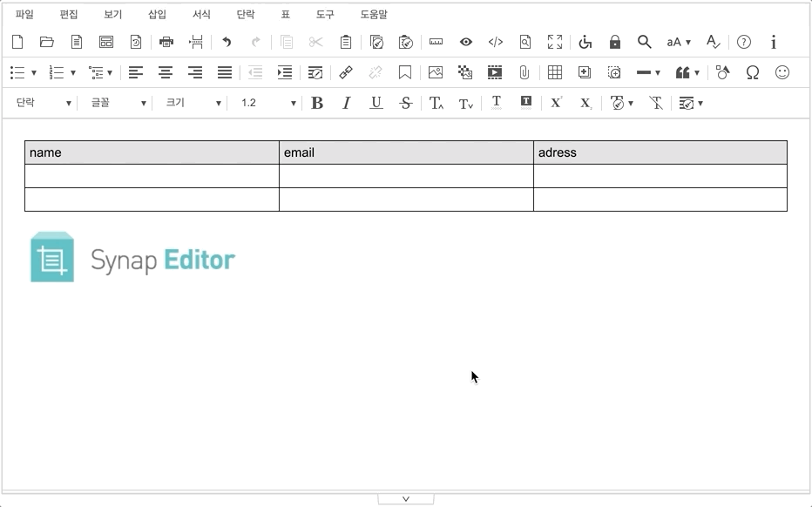812x507 pixels.
Task: Open the 파일 menu
Action: (24, 15)
